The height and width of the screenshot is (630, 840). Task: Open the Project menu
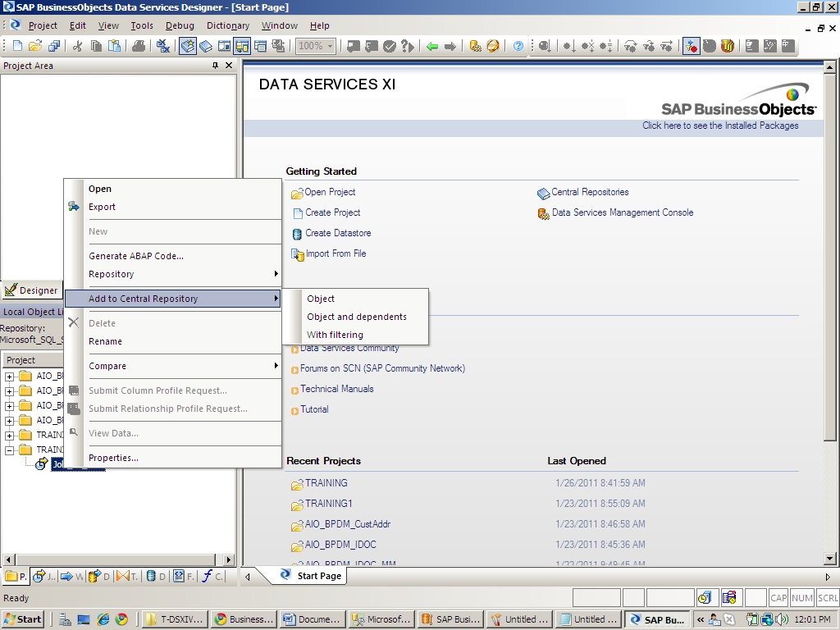(43, 25)
